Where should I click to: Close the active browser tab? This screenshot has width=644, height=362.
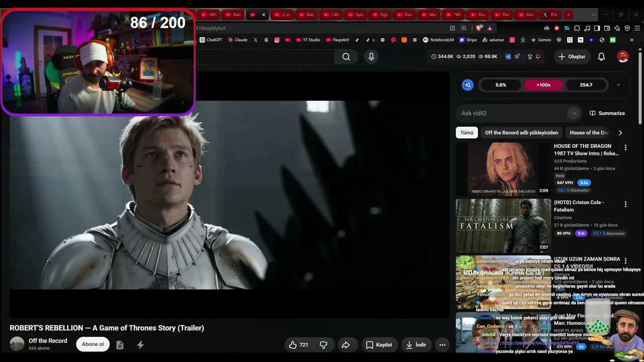point(263,15)
